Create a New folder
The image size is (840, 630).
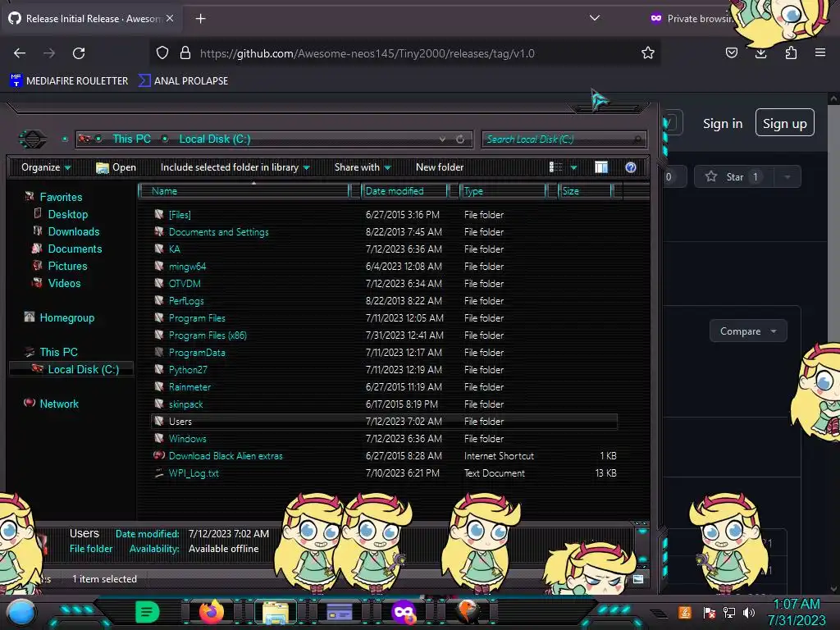coord(440,167)
